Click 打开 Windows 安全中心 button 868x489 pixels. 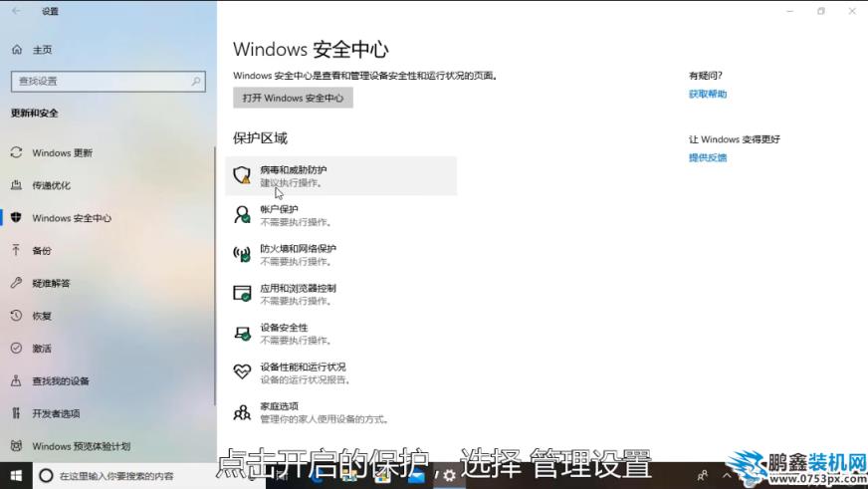[293, 98]
